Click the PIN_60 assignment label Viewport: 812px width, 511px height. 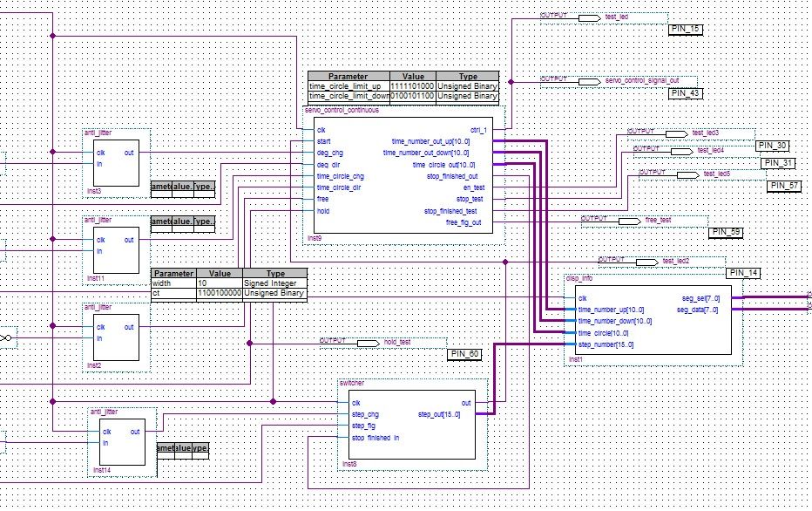[464, 354]
